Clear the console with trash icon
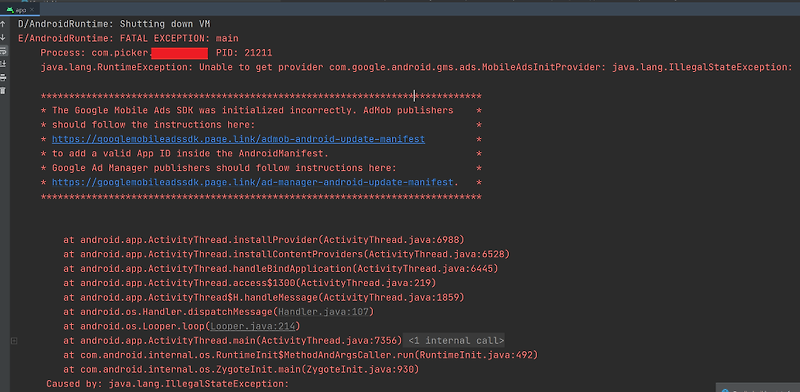The height and width of the screenshot is (392, 800). coord(3,91)
